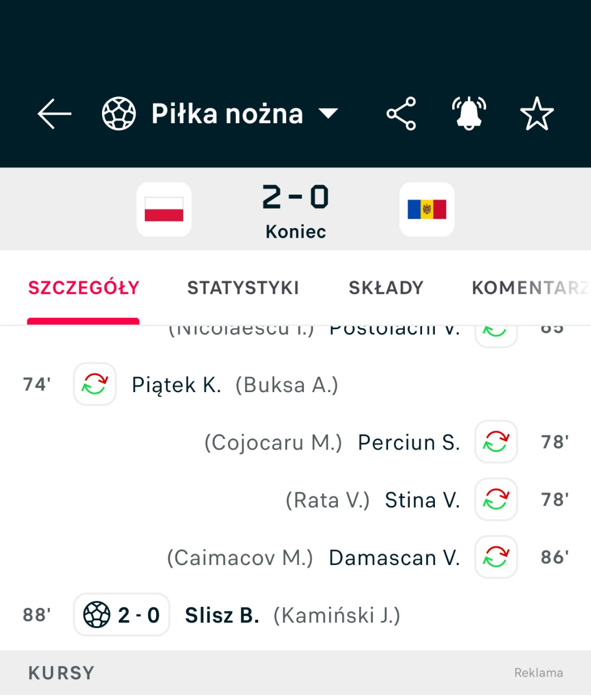Viewport: 591px width, 700px height.
Task: Toggle match notifications bell
Action: (x=469, y=114)
